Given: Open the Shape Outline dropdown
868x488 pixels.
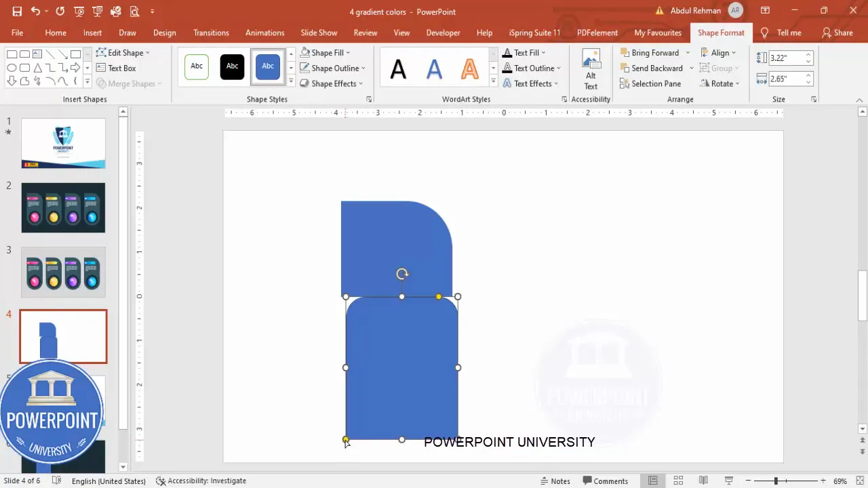Looking at the screenshot, I should coord(333,68).
